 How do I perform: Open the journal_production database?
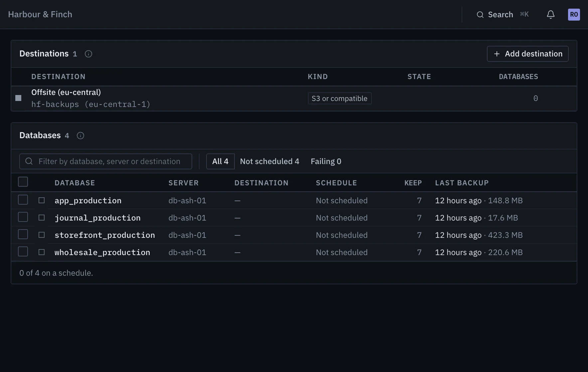(97, 218)
